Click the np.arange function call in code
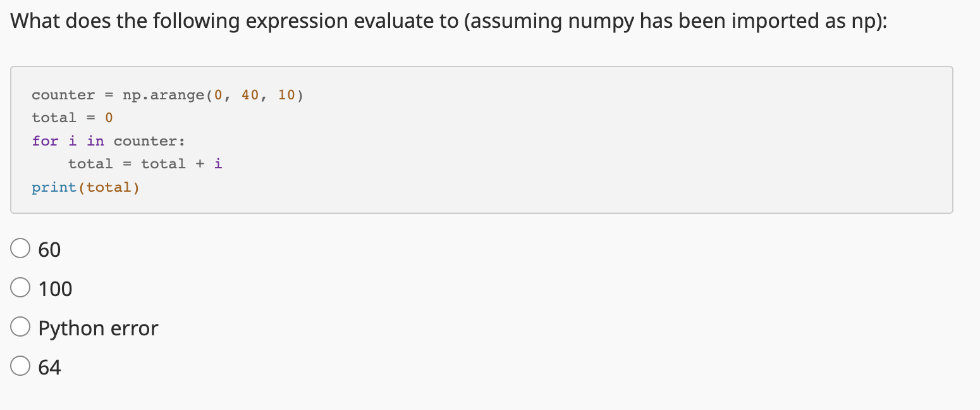Viewport: 980px width, 410px height. pos(164,94)
